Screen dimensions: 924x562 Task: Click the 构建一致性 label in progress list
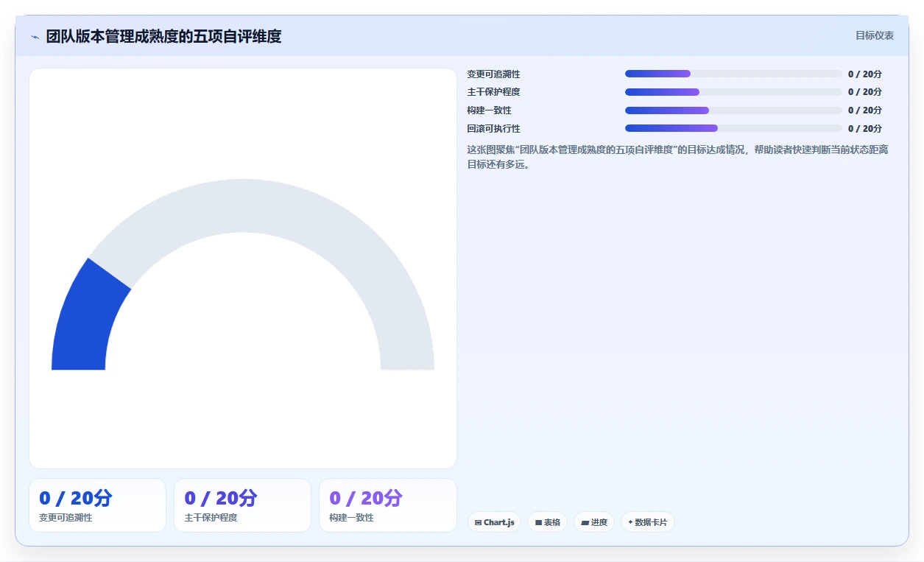tap(490, 110)
